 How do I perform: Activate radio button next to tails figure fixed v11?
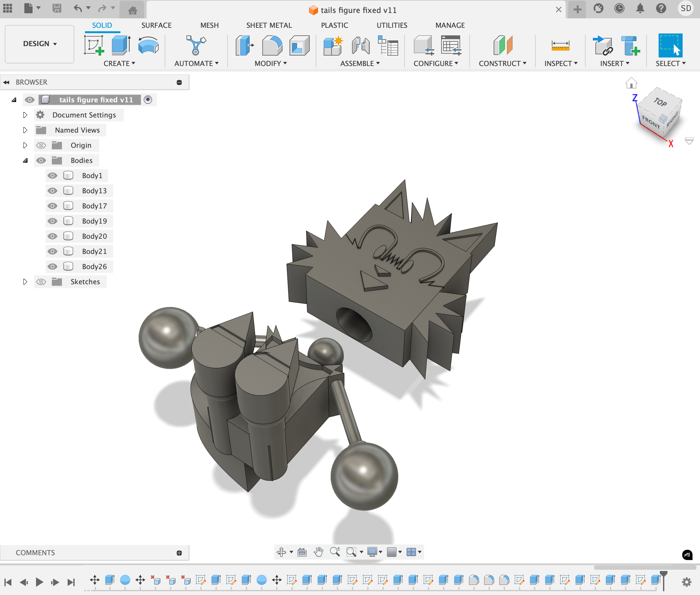[x=148, y=100]
